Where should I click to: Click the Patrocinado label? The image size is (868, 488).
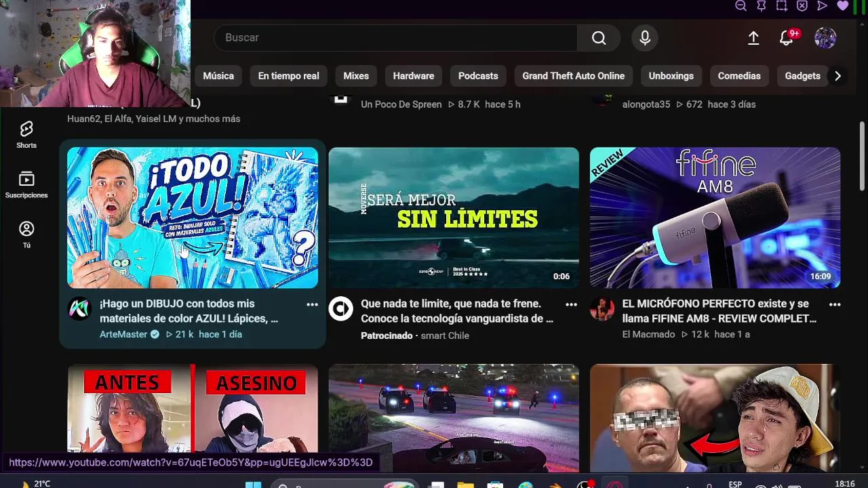387,335
